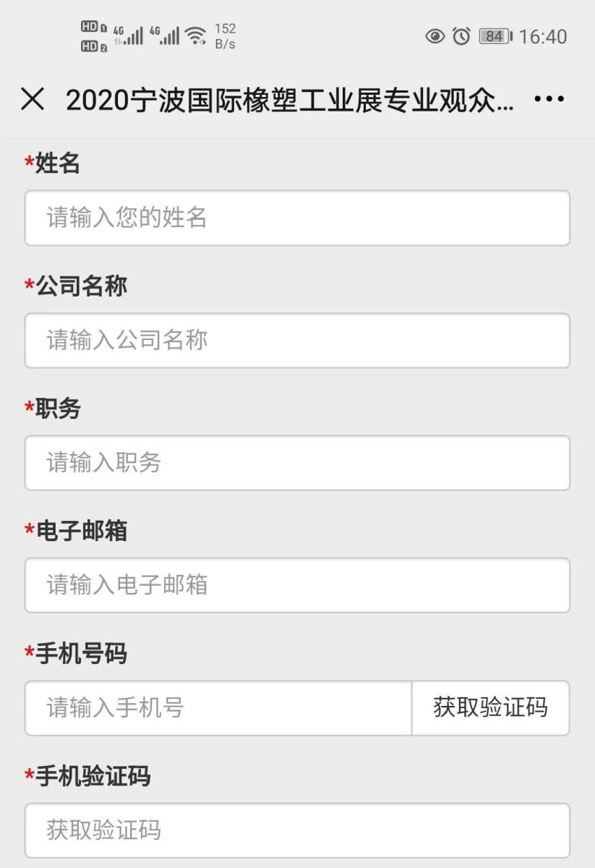Image resolution: width=595 pixels, height=868 pixels.
Task: Focus the 请输入手机号 phone number field
Action: click(x=218, y=707)
